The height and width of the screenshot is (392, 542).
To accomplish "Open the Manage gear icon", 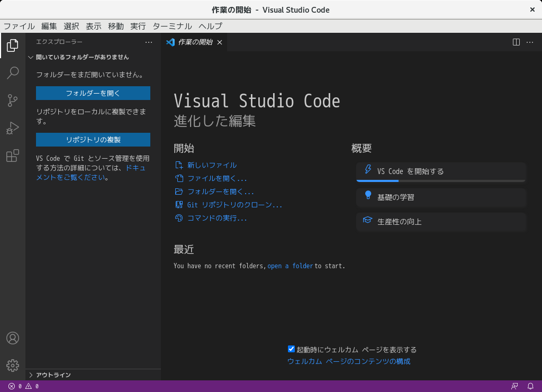I will click(13, 366).
